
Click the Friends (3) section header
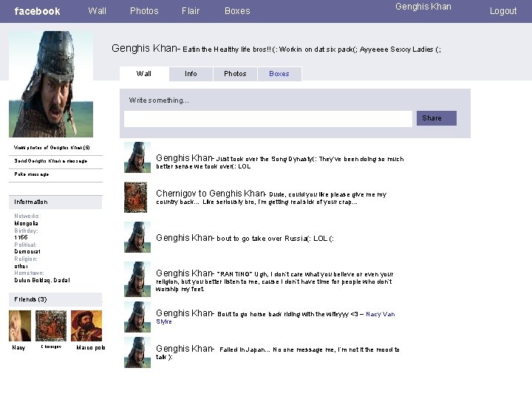tap(55, 299)
